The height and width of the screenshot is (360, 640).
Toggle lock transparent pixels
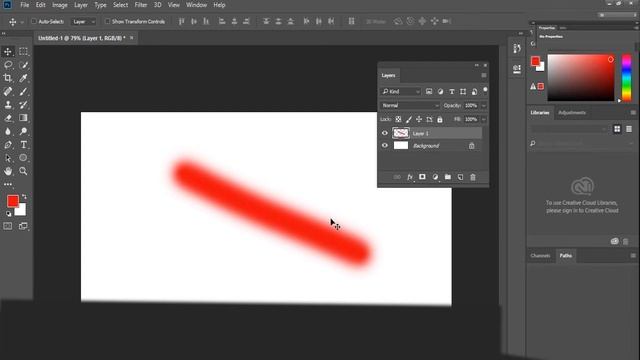pyautogui.click(x=398, y=119)
